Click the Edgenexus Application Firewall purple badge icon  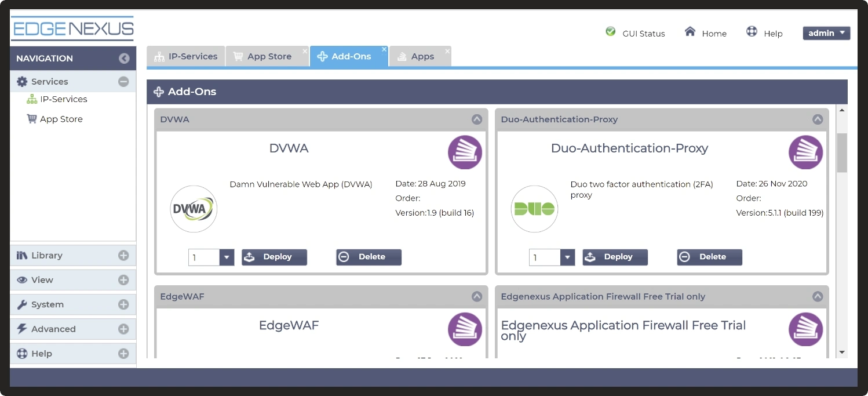click(805, 329)
